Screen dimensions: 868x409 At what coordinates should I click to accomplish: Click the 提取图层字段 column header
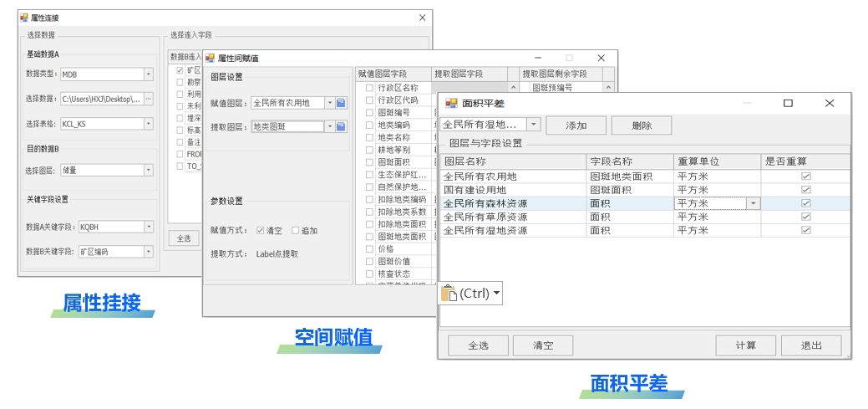pos(470,74)
